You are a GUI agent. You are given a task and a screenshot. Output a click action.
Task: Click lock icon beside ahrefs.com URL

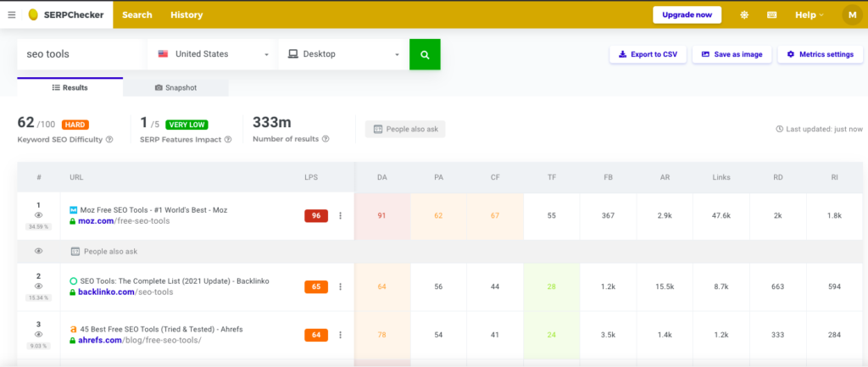pyautogui.click(x=73, y=340)
